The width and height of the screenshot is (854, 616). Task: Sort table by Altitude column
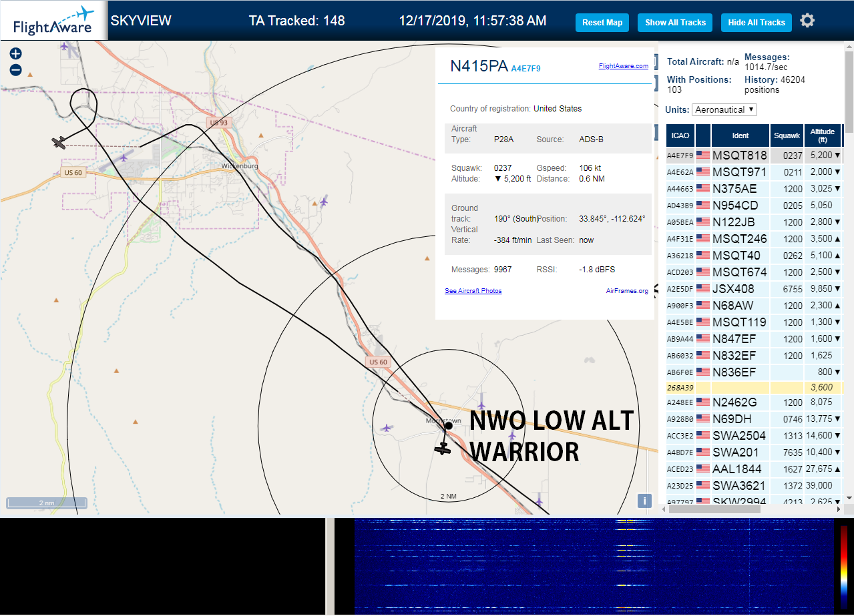823,135
